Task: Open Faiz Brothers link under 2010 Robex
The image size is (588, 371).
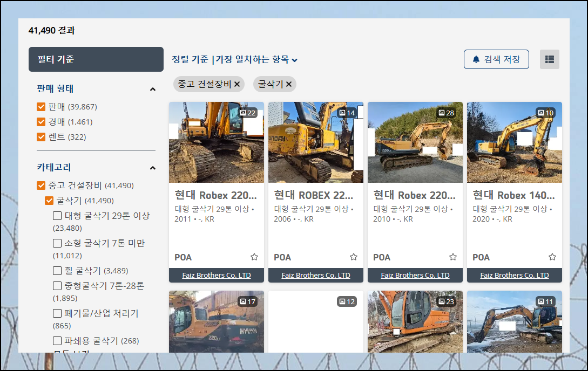Action: pos(415,276)
